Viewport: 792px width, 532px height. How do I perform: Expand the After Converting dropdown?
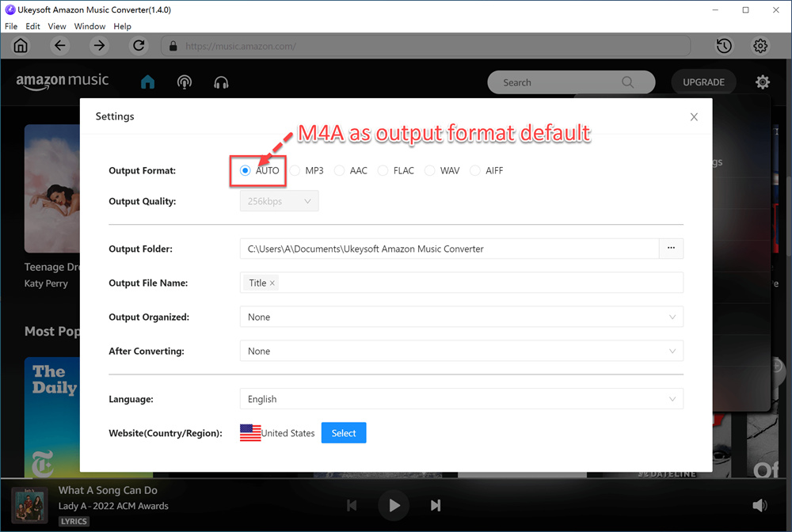pos(461,351)
